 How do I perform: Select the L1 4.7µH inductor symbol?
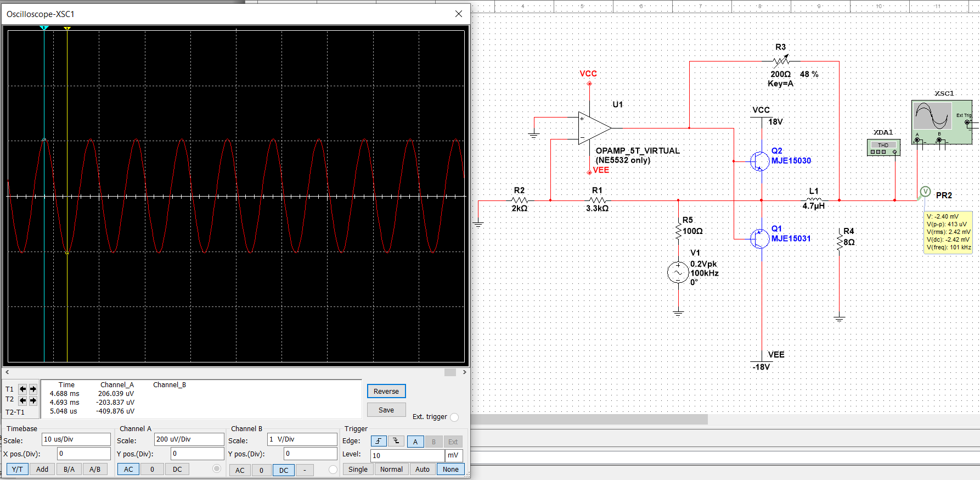[x=814, y=199]
